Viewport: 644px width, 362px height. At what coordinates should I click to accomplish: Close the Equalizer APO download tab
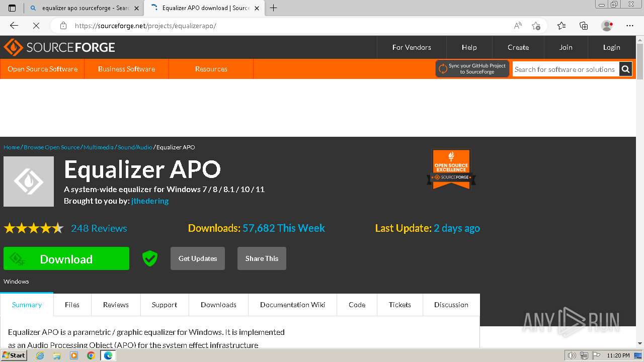tap(257, 8)
